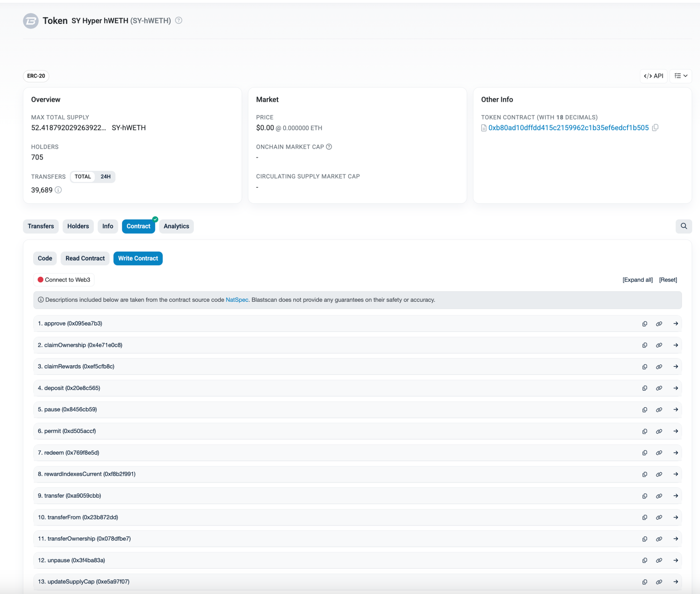The image size is (700, 594).
Task: Copy deposit method name icon
Action: pyautogui.click(x=644, y=388)
